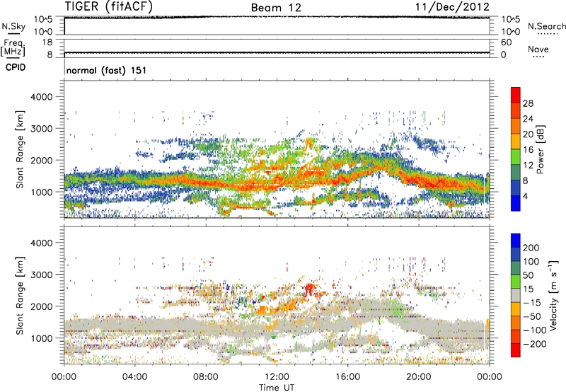Click the '50' velocity colorbar tick

[528, 275]
